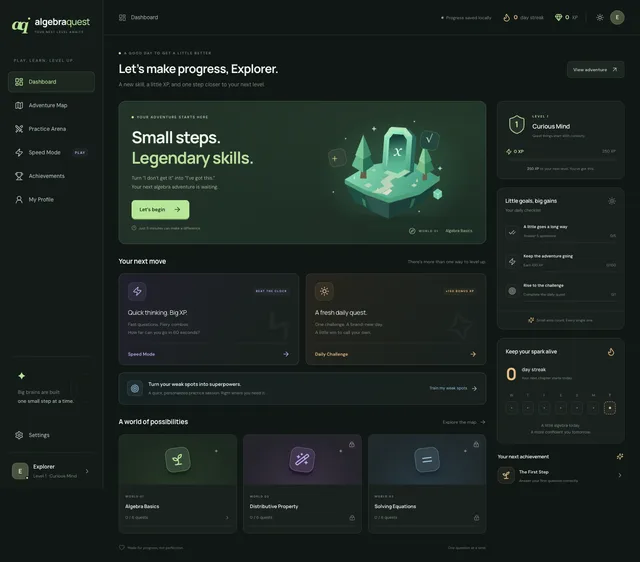Open Achievements page from sidebar

(x=51, y=176)
